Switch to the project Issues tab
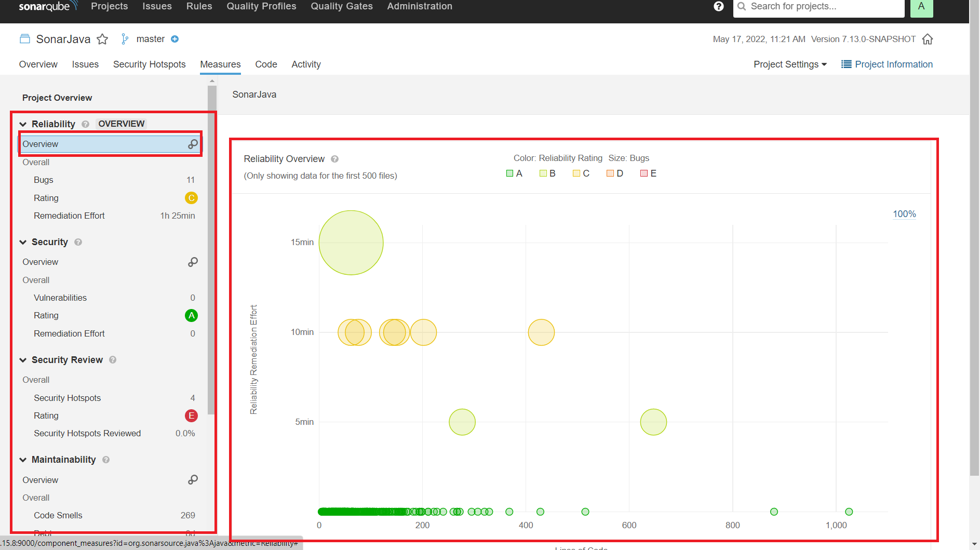This screenshot has width=980, height=550. pos(85,64)
